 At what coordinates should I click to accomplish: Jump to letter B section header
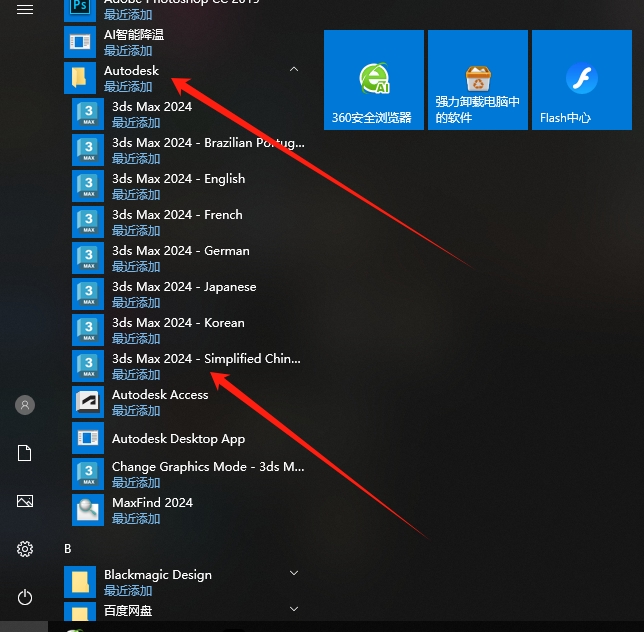pyautogui.click(x=68, y=548)
